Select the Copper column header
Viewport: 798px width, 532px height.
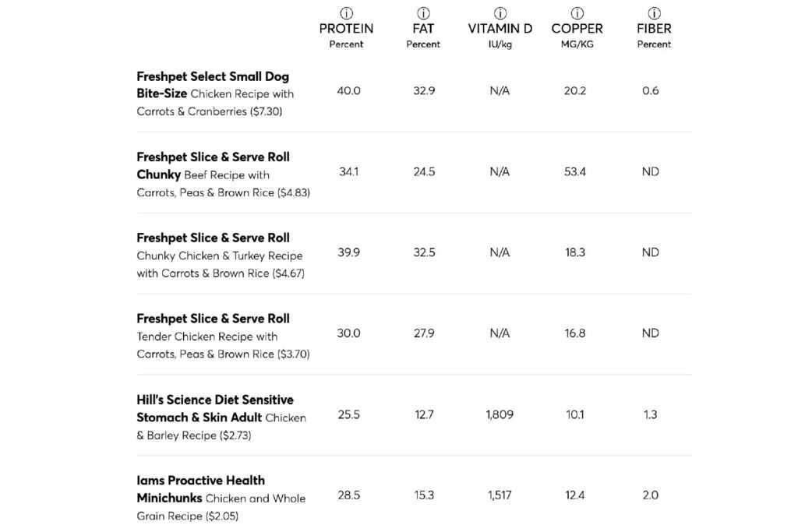pos(577,29)
